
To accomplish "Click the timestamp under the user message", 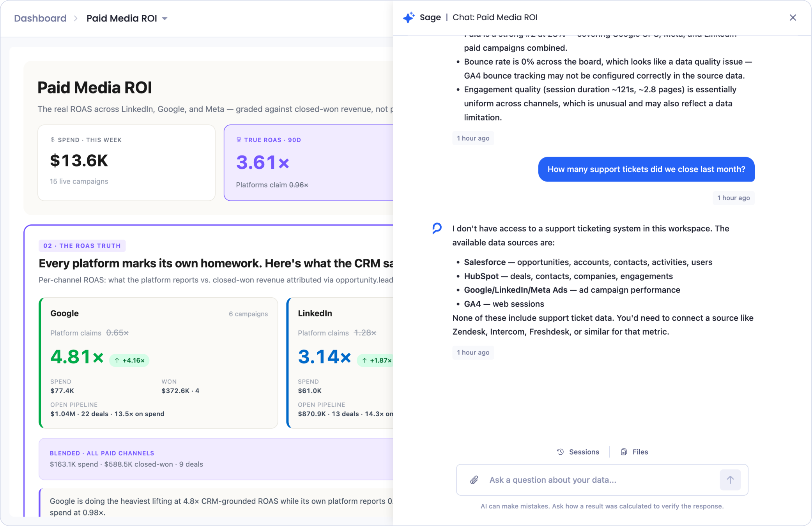I will (x=733, y=198).
